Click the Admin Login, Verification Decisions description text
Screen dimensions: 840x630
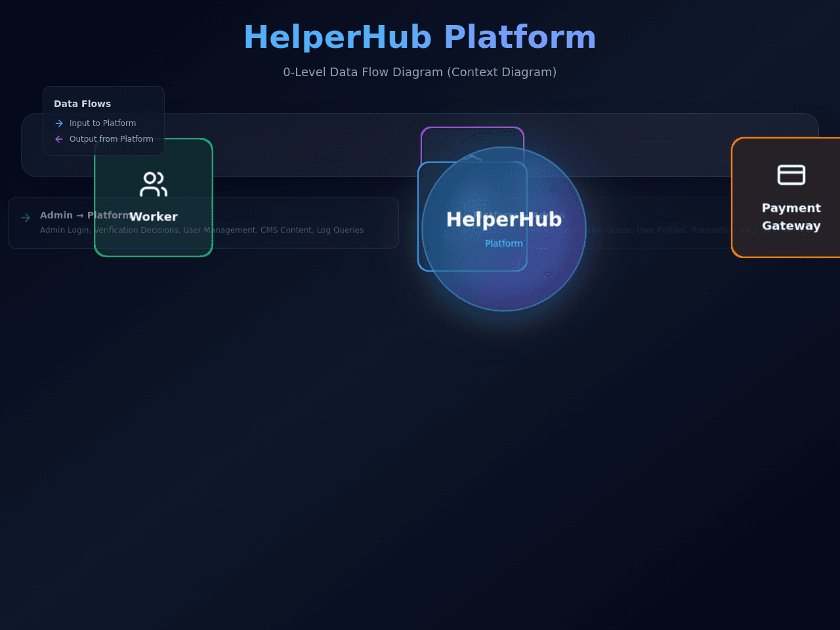tap(201, 230)
